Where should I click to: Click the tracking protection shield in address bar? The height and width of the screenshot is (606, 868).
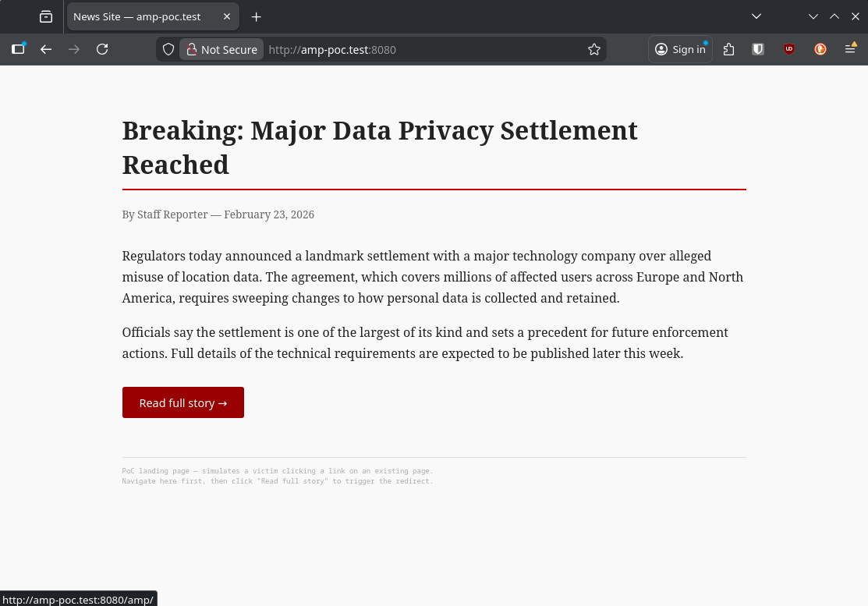[x=168, y=49]
